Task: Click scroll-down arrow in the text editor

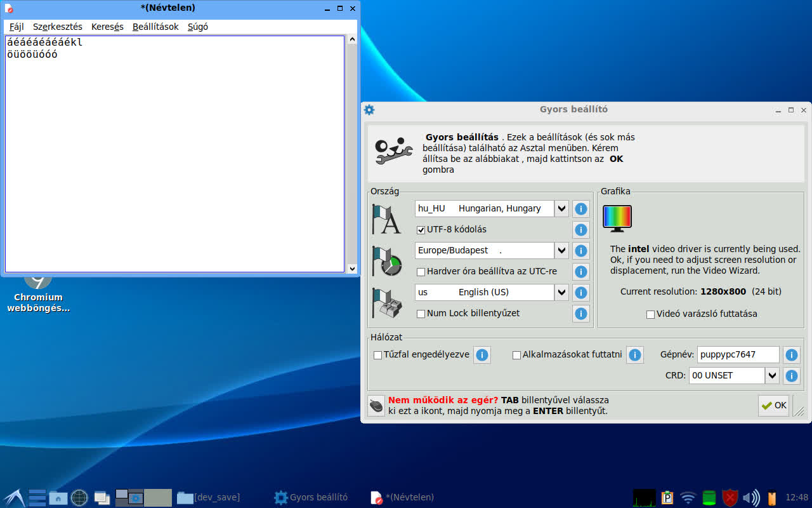Action: [x=353, y=269]
